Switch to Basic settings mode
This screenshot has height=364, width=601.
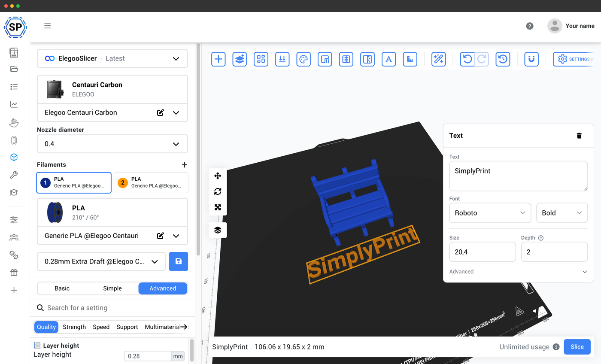click(62, 288)
